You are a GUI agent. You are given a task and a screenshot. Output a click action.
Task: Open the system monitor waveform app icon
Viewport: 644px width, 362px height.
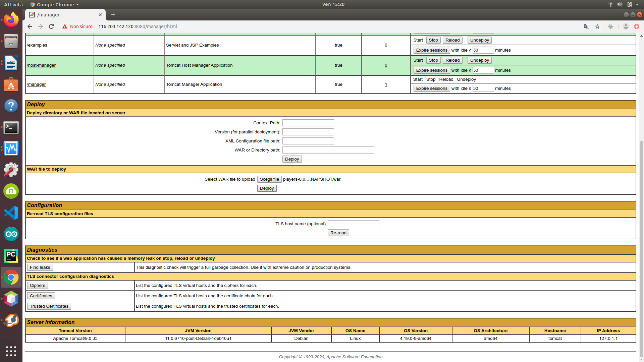pos(11,148)
